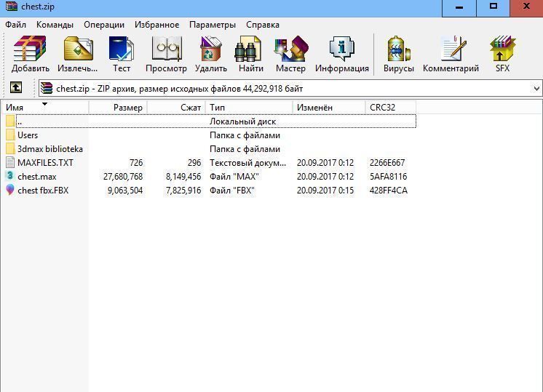Run the Тест archive test icon

(122, 49)
